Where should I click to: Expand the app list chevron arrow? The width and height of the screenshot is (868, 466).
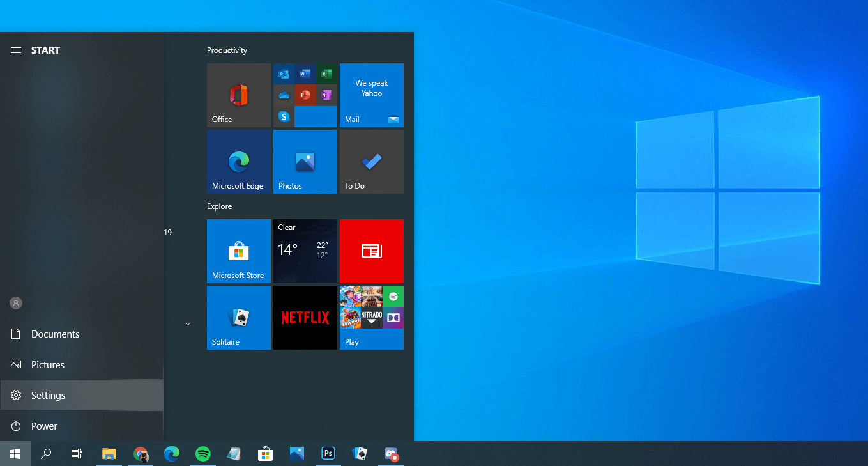pos(188,324)
